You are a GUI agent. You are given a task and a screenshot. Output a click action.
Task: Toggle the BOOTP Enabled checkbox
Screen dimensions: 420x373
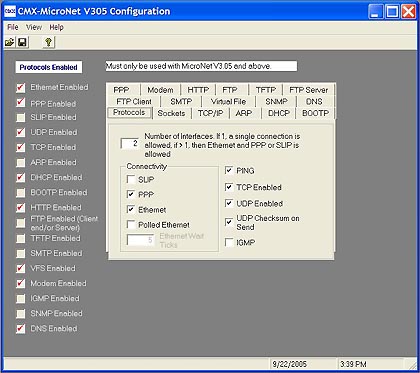click(x=21, y=193)
